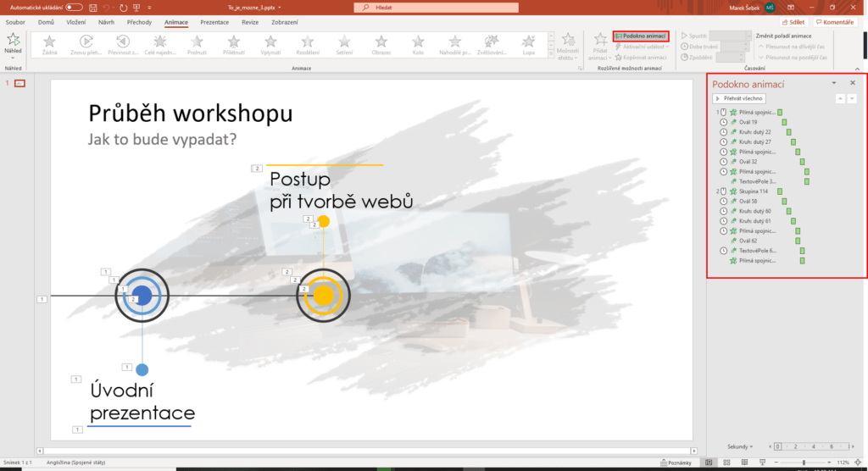Switch to the Vložení tab

click(74, 21)
